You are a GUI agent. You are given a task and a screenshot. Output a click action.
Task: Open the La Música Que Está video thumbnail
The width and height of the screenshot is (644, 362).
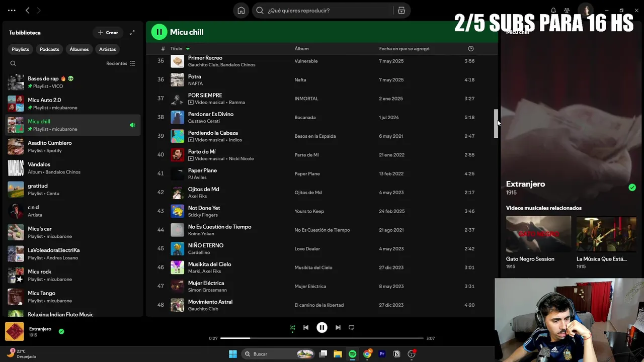(x=606, y=234)
